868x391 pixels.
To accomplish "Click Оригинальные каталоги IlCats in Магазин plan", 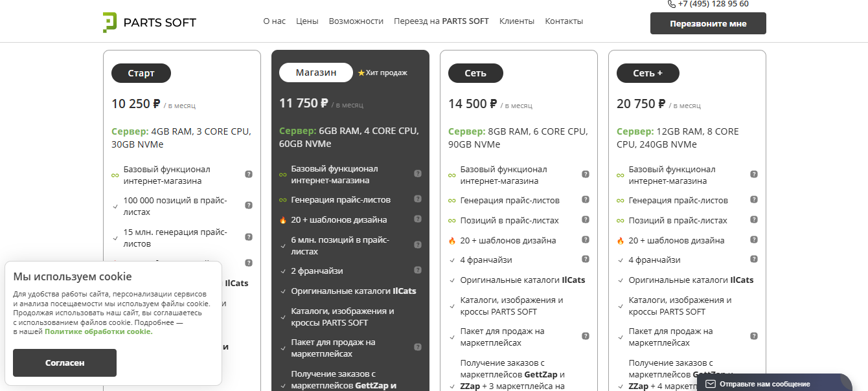I will pyautogui.click(x=354, y=291).
